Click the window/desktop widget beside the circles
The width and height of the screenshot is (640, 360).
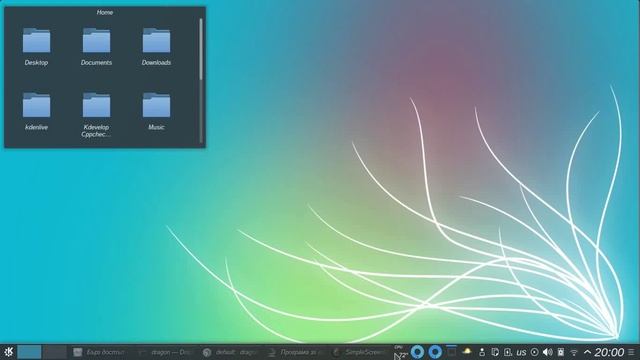click(451, 351)
